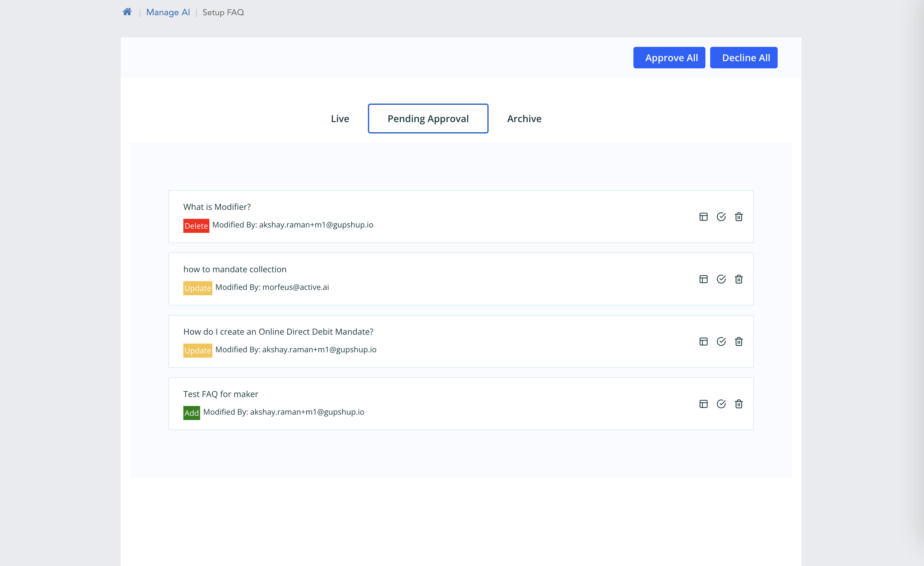View details icon for Online Direct Debit Mandate FAQ
Viewport: 924px width, 566px height.
pyautogui.click(x=704, y=342)
